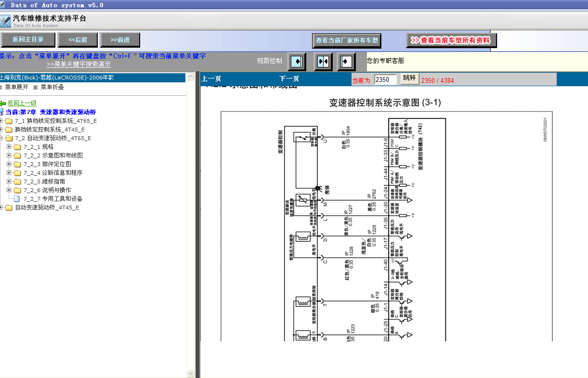The height and width of the screenshot is (378, 588).
Task: Click the 跳转 jump button
Action: click(409, 78)
